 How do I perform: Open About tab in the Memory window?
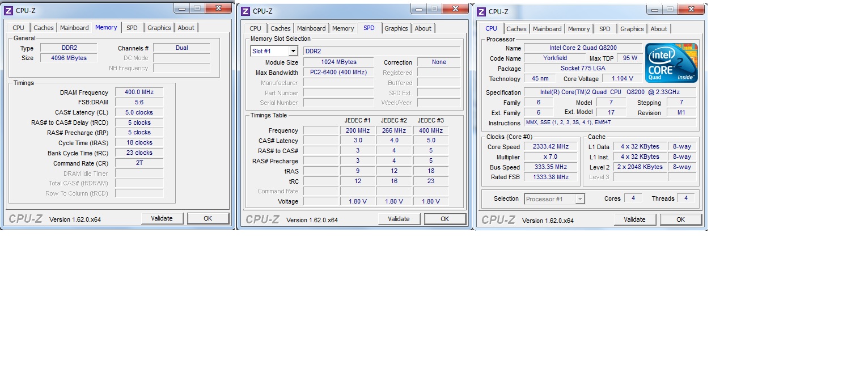[186, 28]
